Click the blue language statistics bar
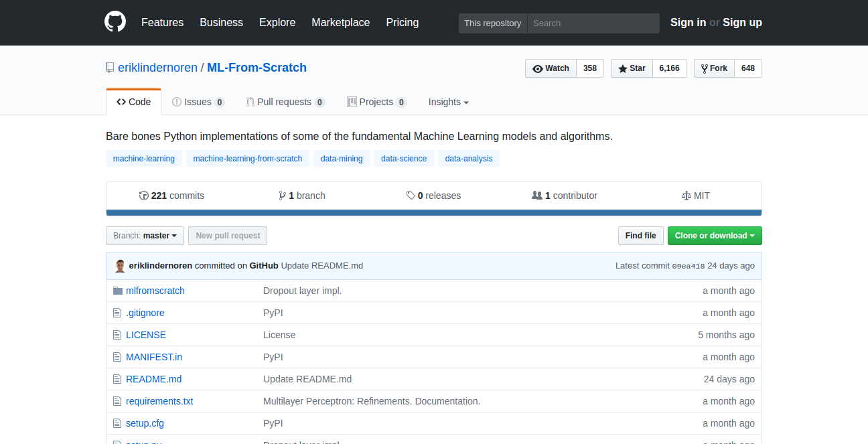The image size is (868, 444). click(433, 213)
